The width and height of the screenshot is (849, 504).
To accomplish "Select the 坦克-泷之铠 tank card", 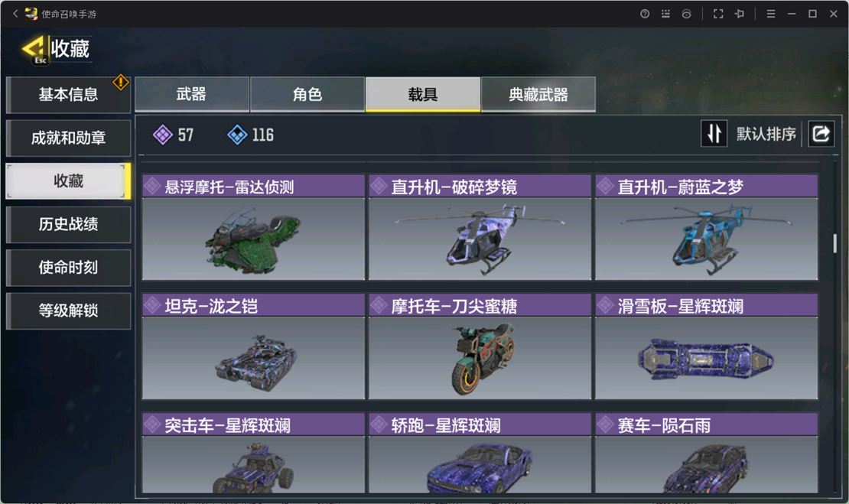I will tap(253, 346).
